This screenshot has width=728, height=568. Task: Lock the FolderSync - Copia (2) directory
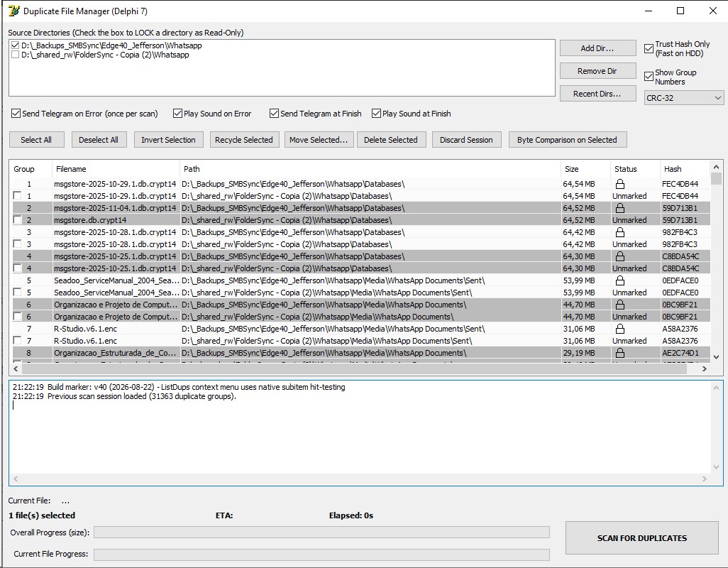coord(16,55)
